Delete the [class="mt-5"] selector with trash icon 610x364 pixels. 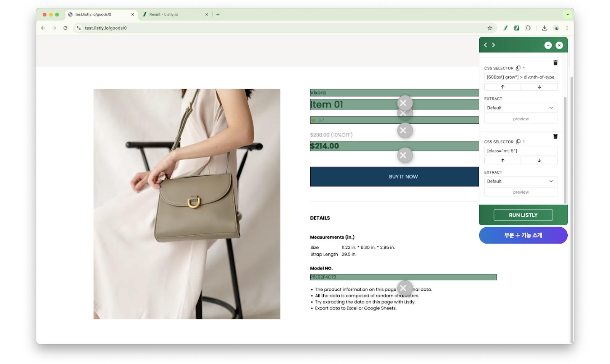coord(555,136)
